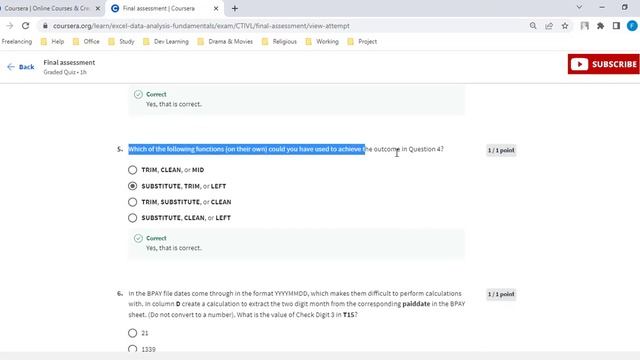This screenshot has height=360, width=640.
Task: Click the 'Graded Quiz • 1h' subtitle
Action: coord(65,72)
